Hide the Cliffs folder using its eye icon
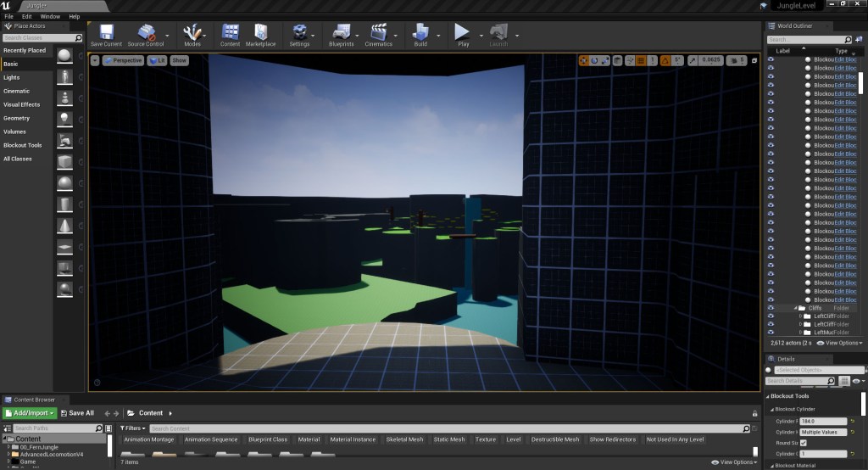This screenshot has width=868, height=470. pos(771,308)
